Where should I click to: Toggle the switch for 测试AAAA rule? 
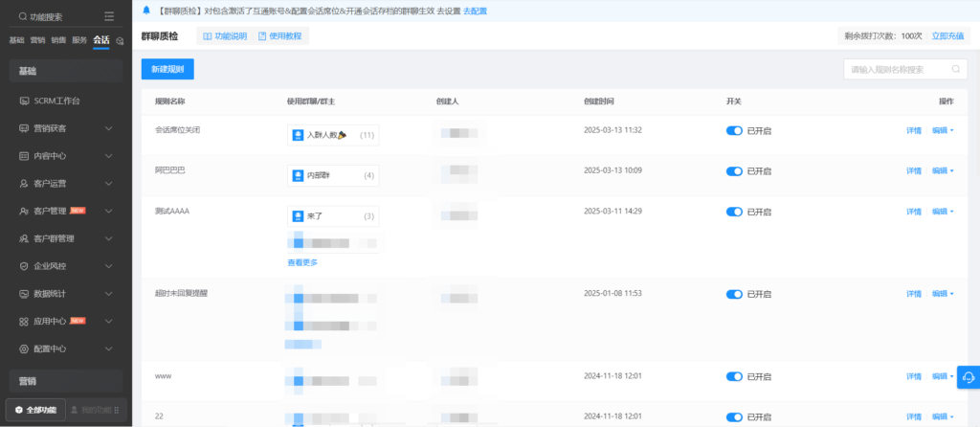(734, 212)
